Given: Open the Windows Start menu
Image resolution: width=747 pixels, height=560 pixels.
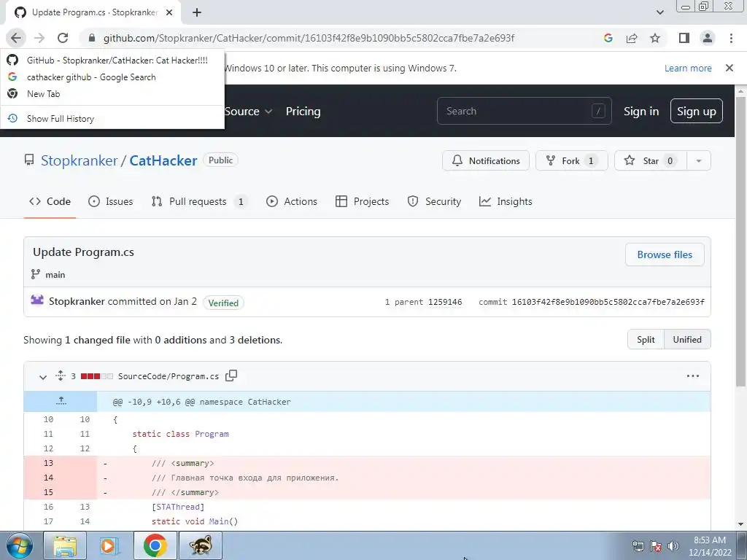Looking at the screenshot, I should tap(19, 545).
